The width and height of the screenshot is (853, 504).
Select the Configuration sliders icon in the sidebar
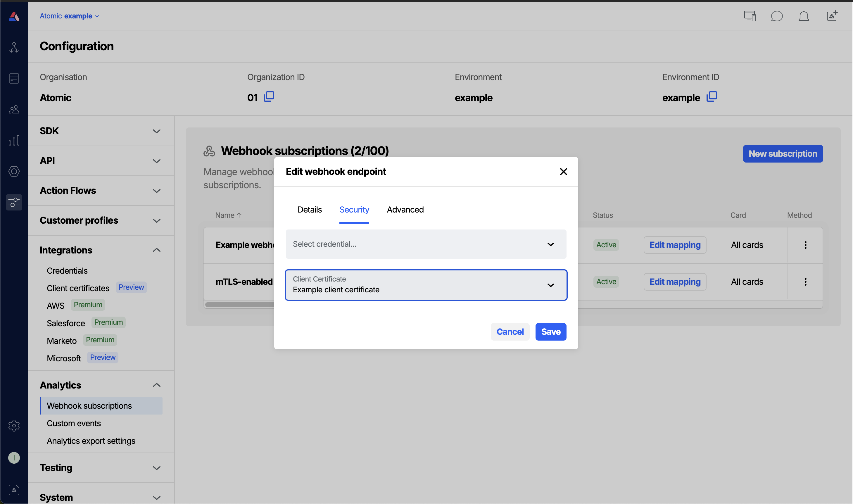13,202
